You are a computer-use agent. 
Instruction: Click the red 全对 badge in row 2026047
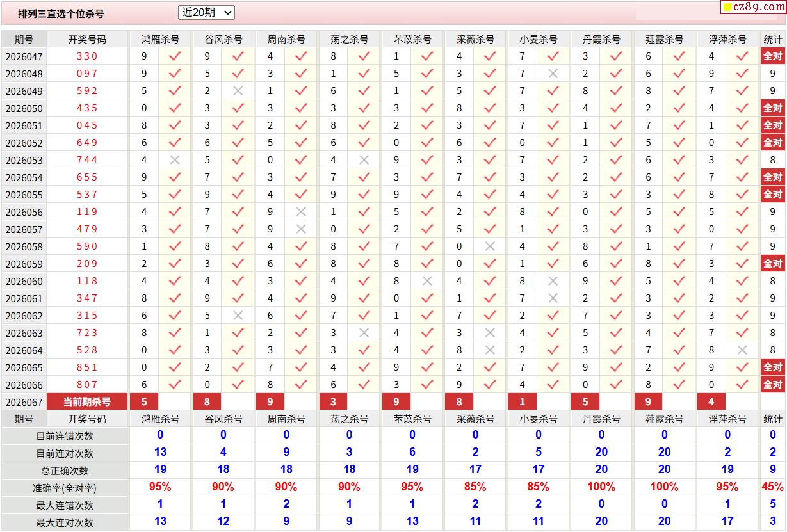coord(772,56)
